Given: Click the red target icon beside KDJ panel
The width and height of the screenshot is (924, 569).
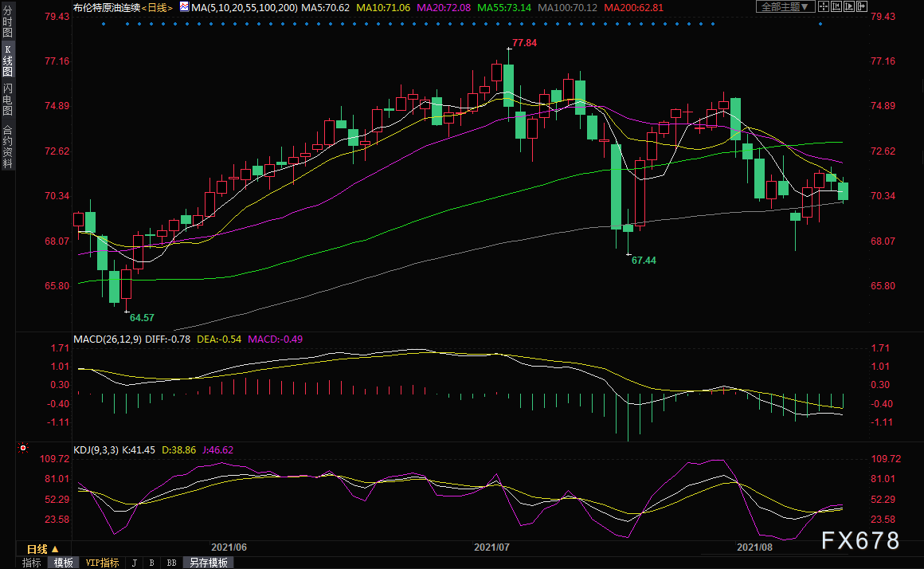Looking at the screenshot, I should click(23, 448).
